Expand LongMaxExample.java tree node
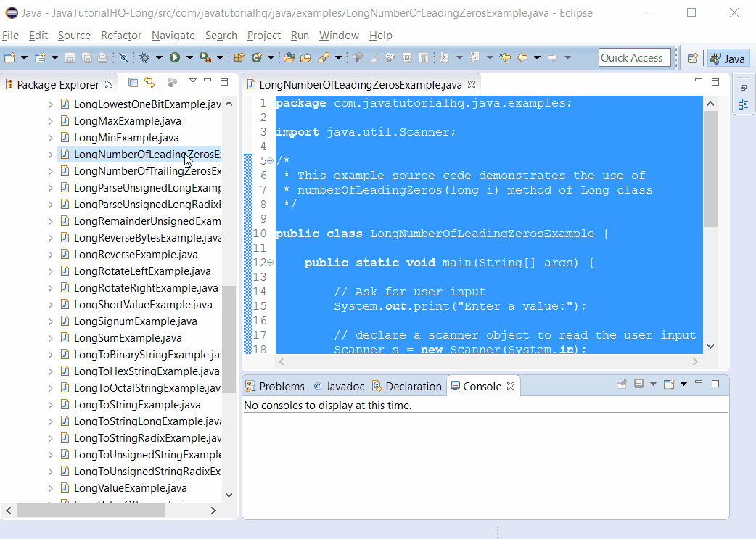 (x=51, y=121)
